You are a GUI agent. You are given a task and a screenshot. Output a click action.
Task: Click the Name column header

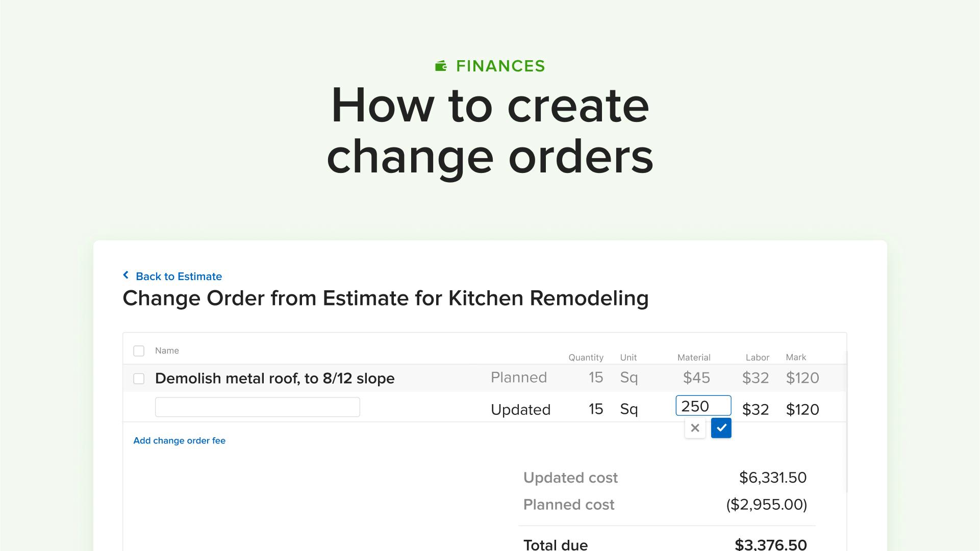point(167,350)
